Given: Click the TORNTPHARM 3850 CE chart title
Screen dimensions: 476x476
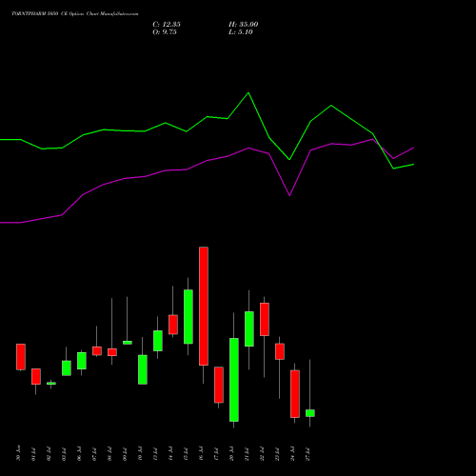Looking at the screenshot, I should tap(75, 14).
